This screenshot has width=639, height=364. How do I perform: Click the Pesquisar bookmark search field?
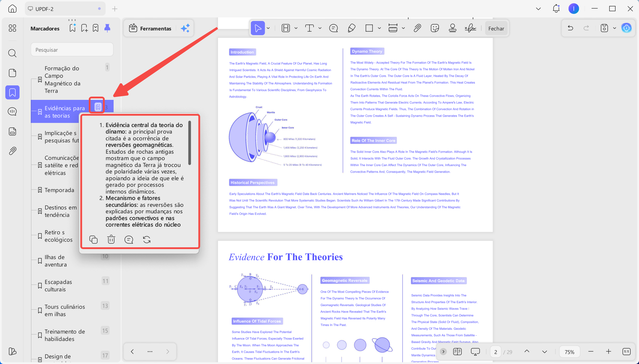coord(72,50)
